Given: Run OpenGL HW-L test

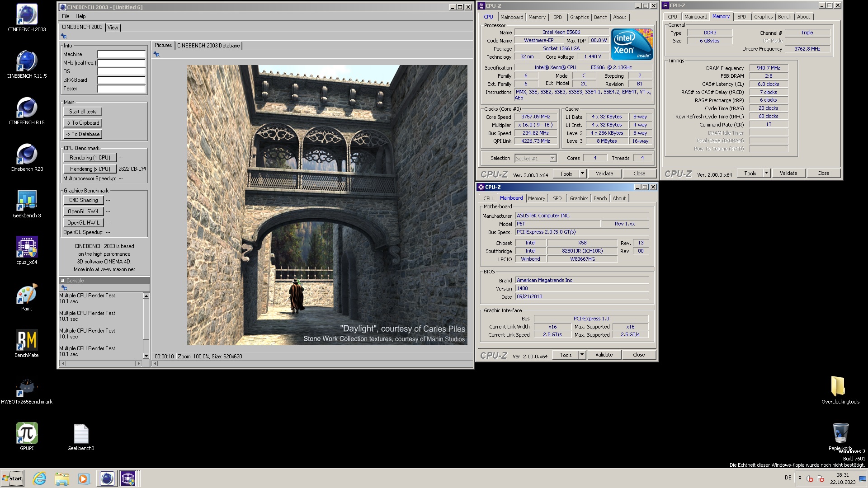Looking at the screenshot, I should 84,223.
